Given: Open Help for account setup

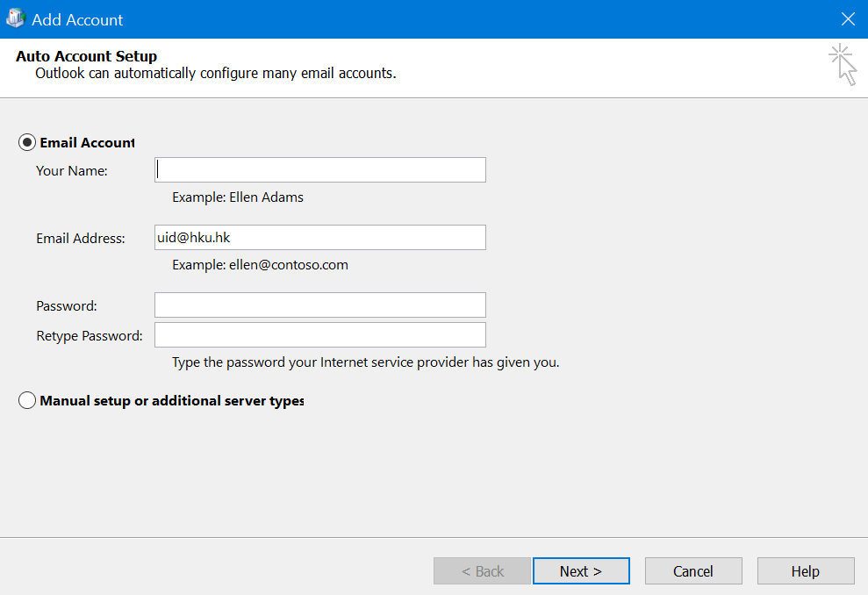Looking at the screenshot, I should tap(806, 570).
